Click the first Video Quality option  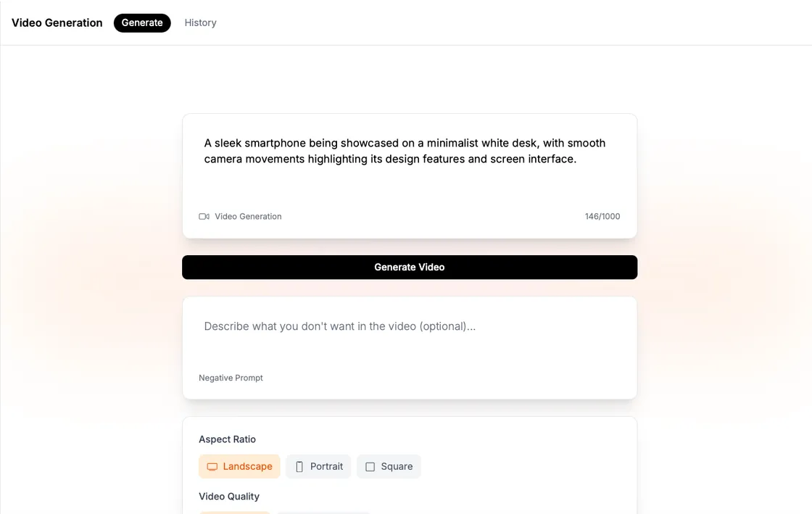tap(234, 512)
